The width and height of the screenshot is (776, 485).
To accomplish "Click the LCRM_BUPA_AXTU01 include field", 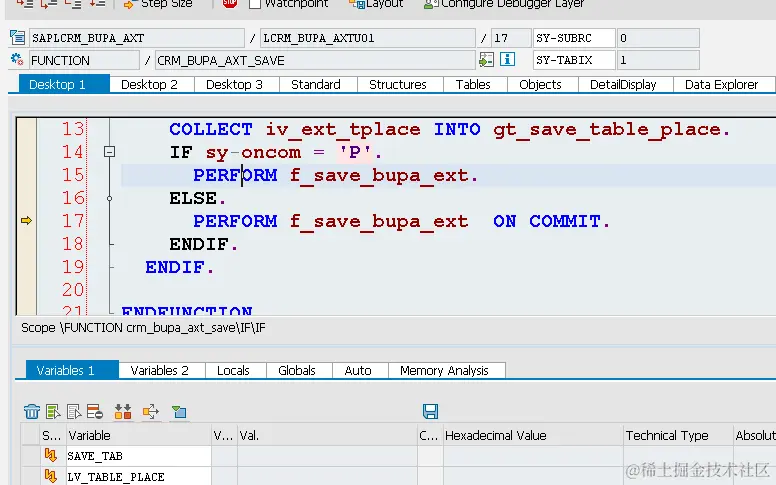I will click(368, 38).
